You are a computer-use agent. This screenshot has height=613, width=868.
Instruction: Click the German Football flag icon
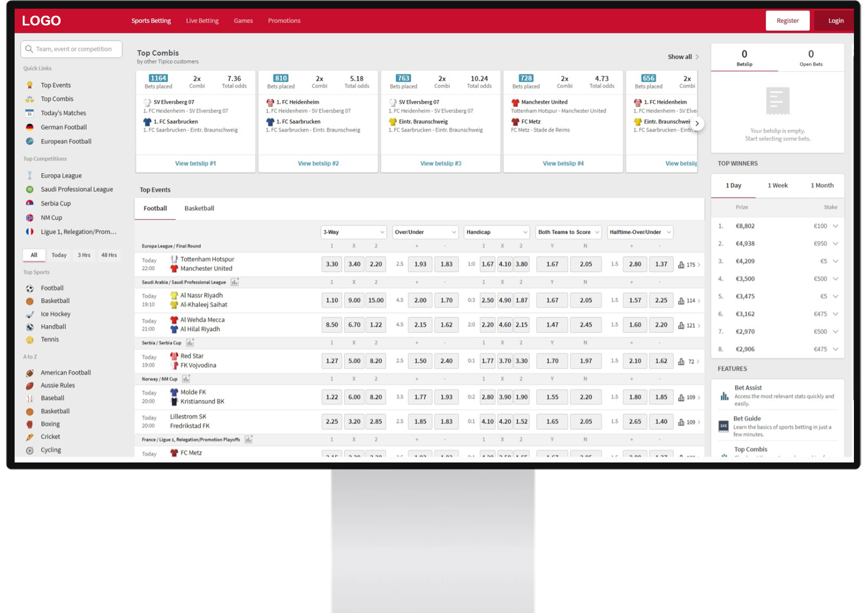30,127
